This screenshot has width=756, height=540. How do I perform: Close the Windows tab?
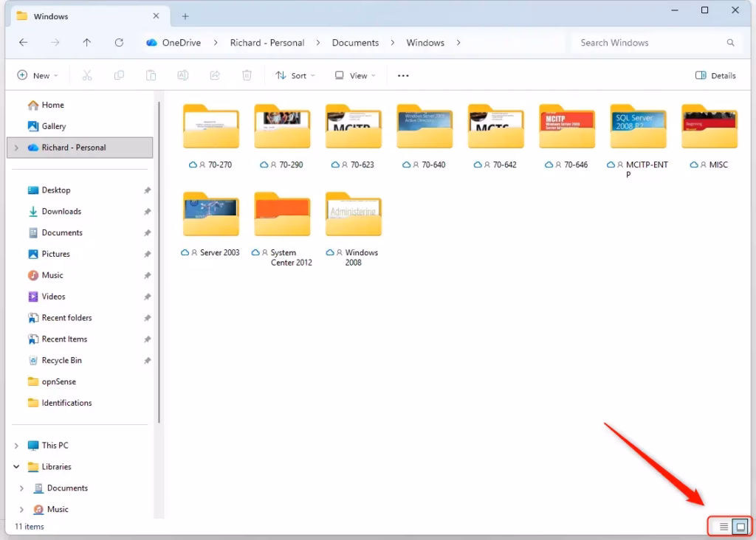pyautogui.click(x=156, y=16)
